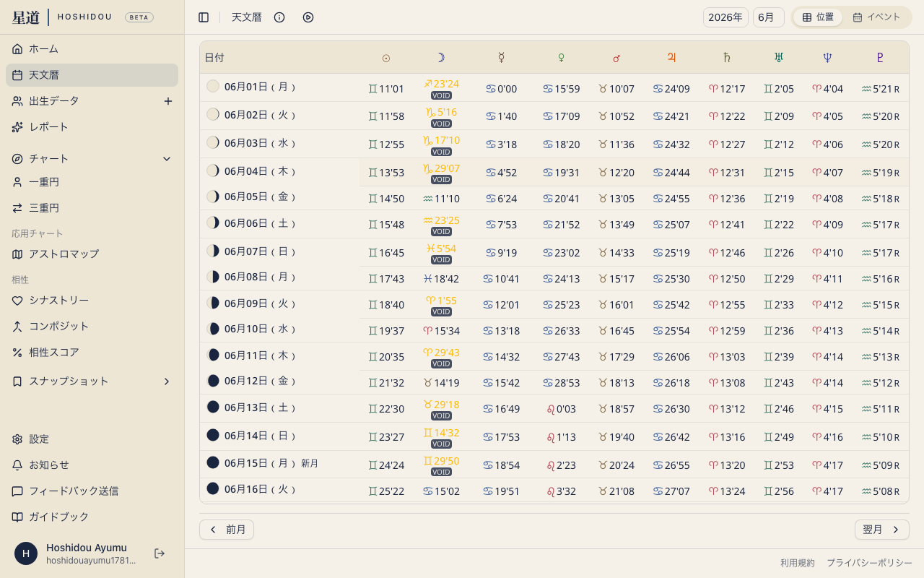Click the Mercury symbol column header

[501, 58]
